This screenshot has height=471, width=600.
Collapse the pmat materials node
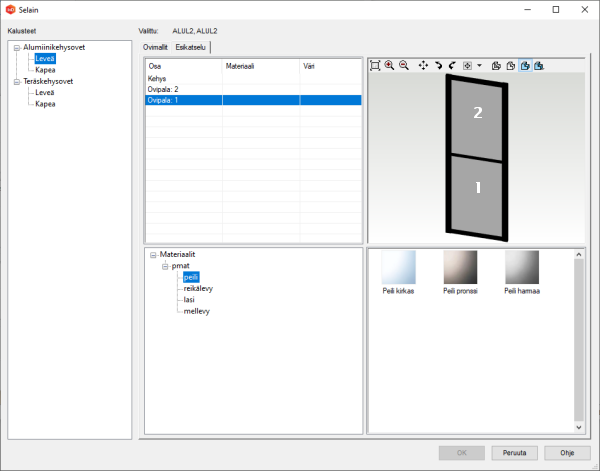tap(165, 266)
